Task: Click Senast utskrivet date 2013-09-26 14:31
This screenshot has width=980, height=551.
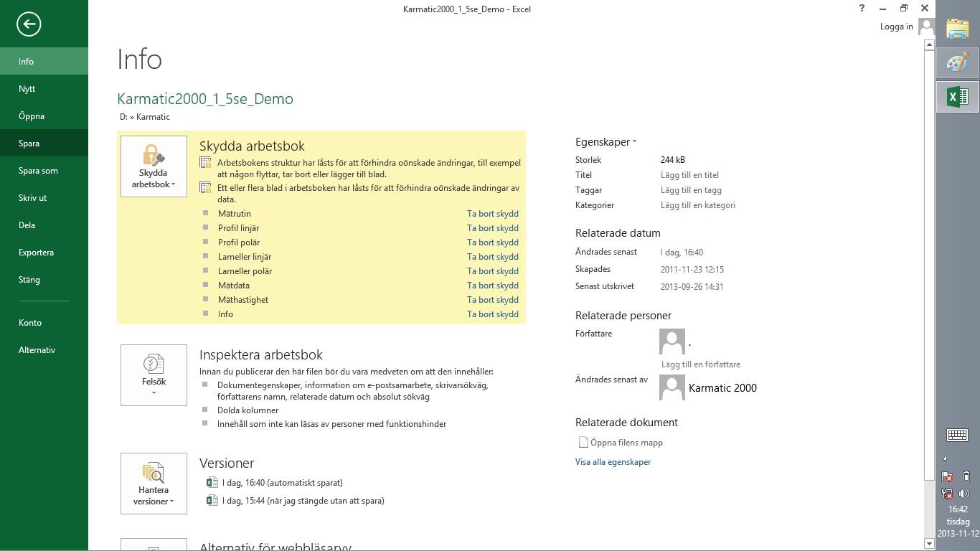Action: [692, 287]
